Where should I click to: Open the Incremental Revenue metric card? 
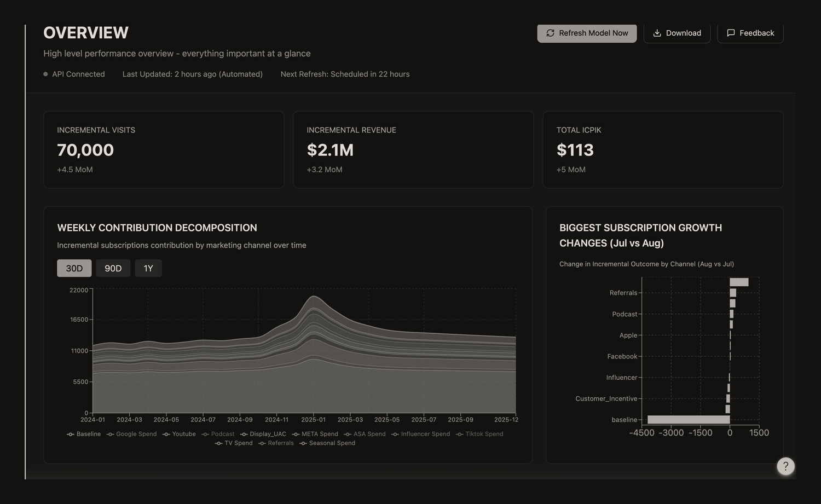tap(413, 150)
